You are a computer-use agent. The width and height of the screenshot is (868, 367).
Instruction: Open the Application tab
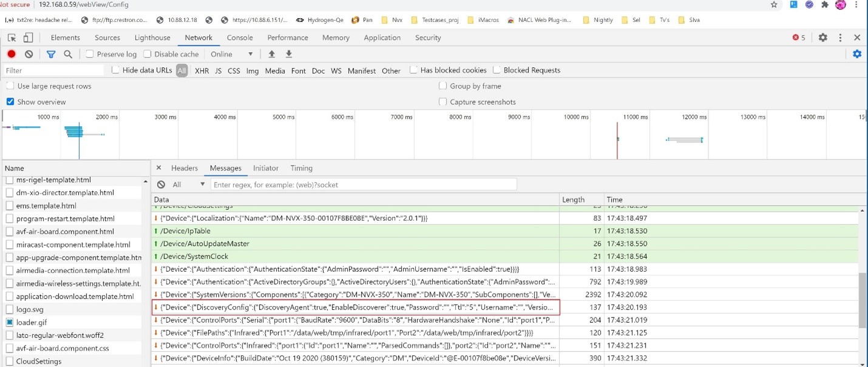382,38
